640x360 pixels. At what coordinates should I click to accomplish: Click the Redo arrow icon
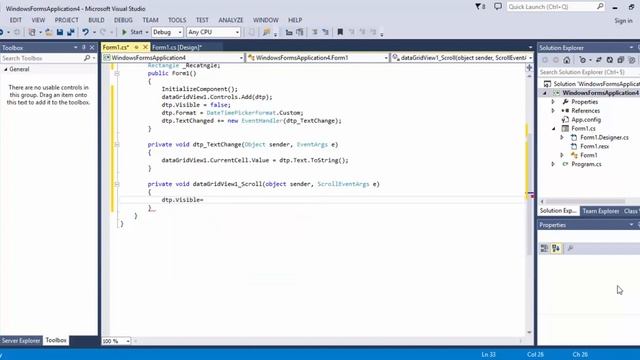pyautogui.click(x=103, y=32)
